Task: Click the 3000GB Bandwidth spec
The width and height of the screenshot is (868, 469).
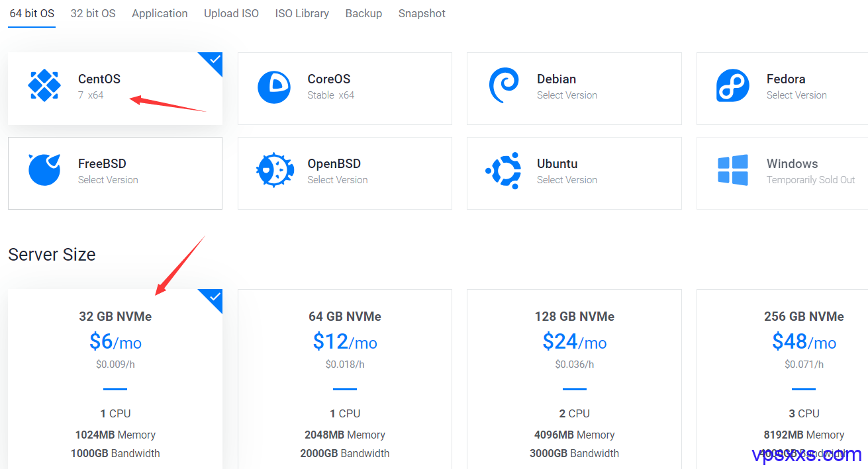Action: (x=574, y=454)
